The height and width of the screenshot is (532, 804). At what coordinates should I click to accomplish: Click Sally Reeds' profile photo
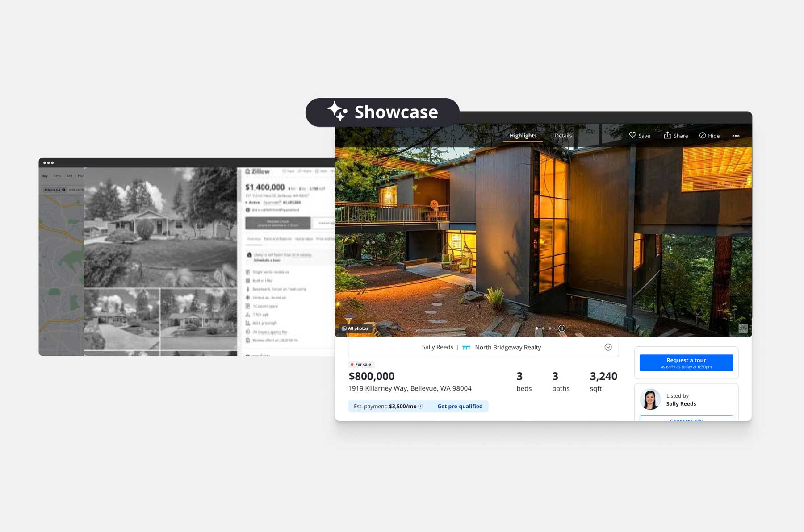(x=650, y=399)
